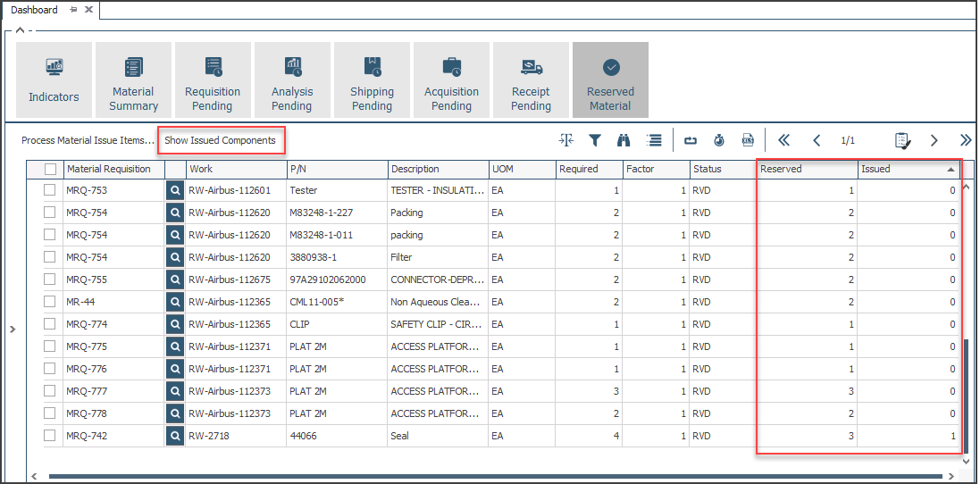The height and width of the screenshot is (484, 980).
Task: Click Process Material Issue Items button
Action: 88,140
